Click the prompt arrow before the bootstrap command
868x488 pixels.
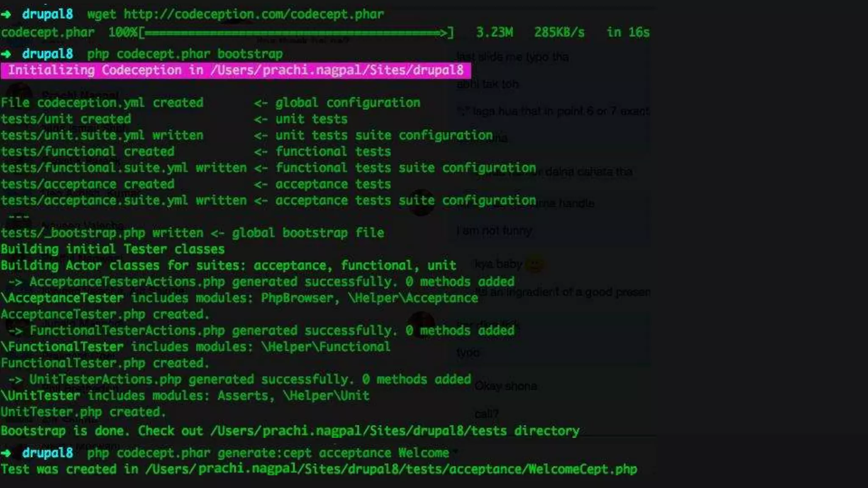[x=6, y=54]
